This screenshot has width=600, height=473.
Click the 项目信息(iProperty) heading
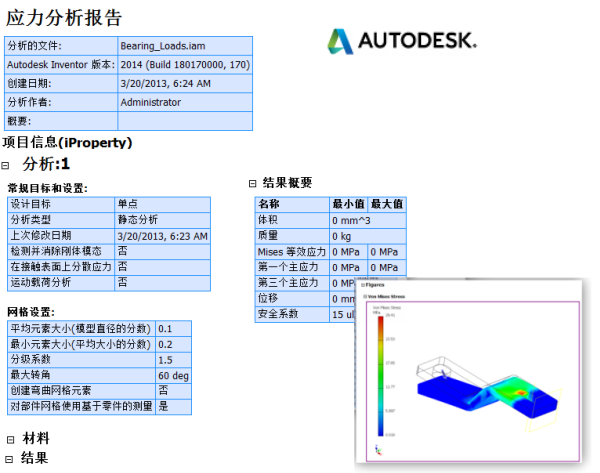click(x=67, y=143)
